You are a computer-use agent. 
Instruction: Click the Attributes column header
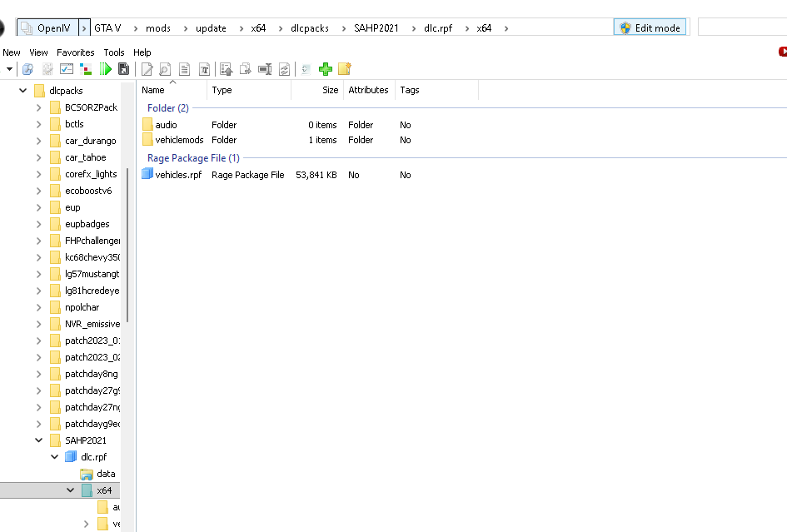(x=370, y=90)
